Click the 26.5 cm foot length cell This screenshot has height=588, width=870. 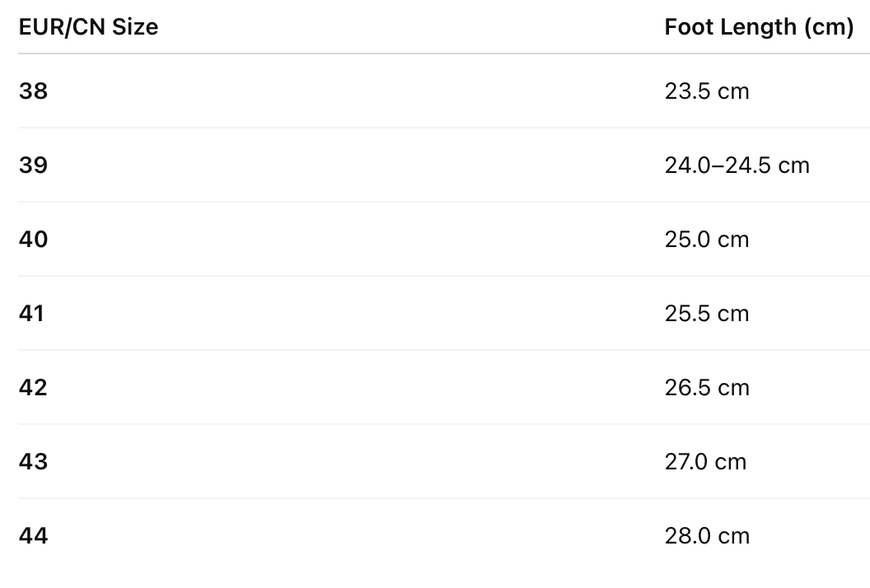(x=707, y=387)
